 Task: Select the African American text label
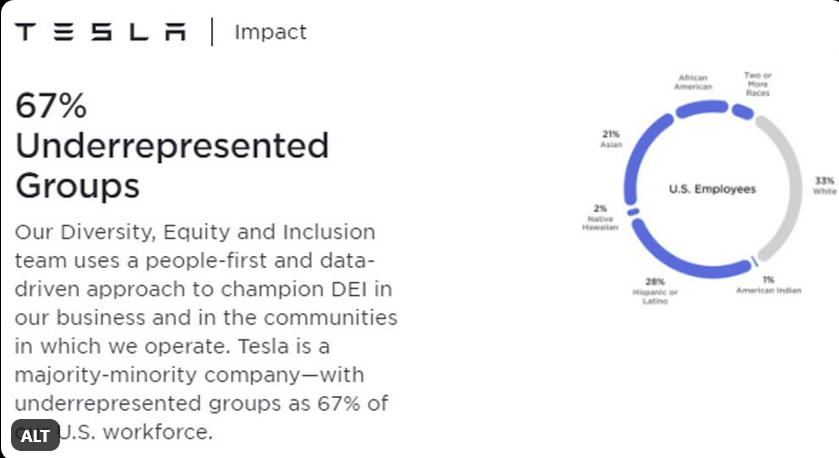click(x=694, y=82)
